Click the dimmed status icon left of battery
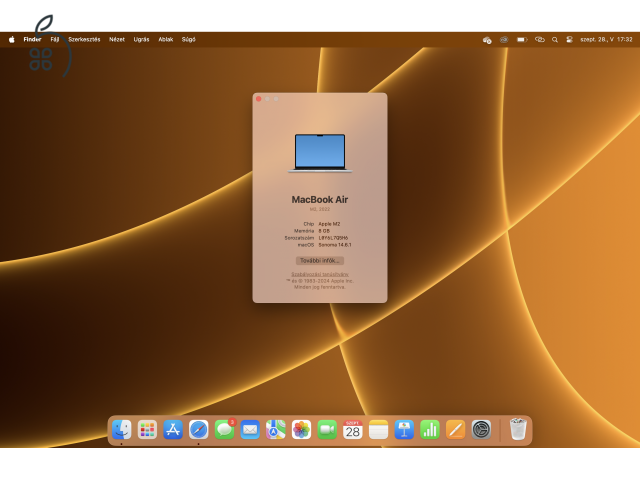The image size is (640, 480). (504, 40)
